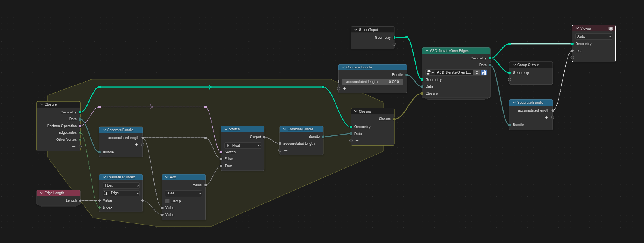
Task: Click the plus icon in Separate Bundle node below Group Output
Action: point(546,117)
